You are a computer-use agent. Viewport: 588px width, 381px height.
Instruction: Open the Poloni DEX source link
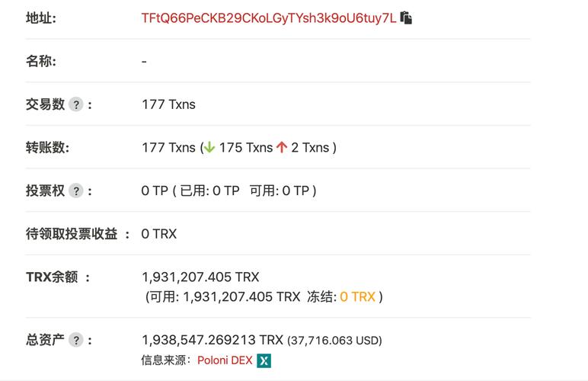point(225,360)
